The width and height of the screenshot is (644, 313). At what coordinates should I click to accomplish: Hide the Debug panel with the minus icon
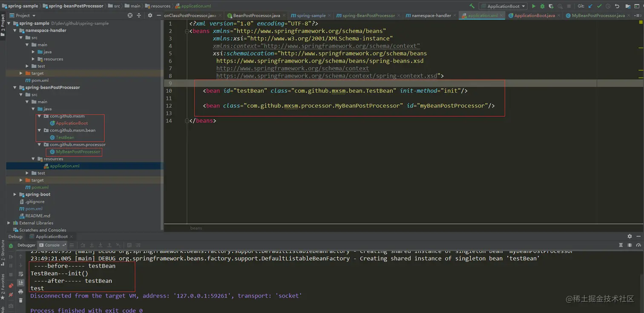[x=638, y=236]
